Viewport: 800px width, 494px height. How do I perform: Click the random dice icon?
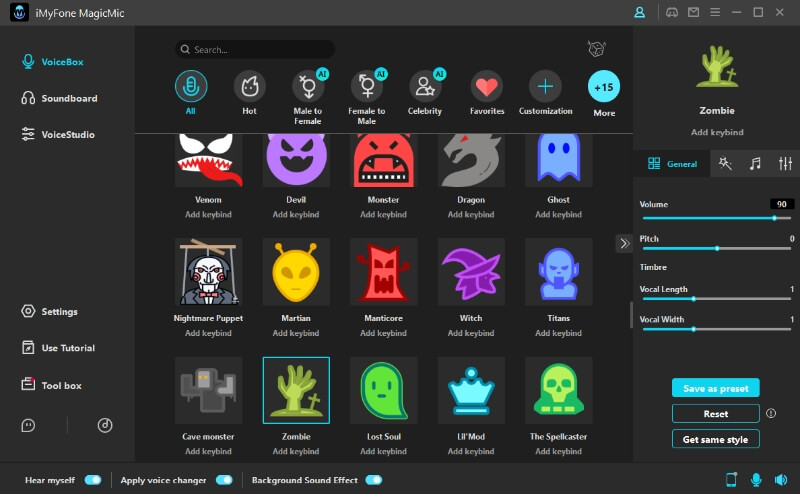(596, 49)
